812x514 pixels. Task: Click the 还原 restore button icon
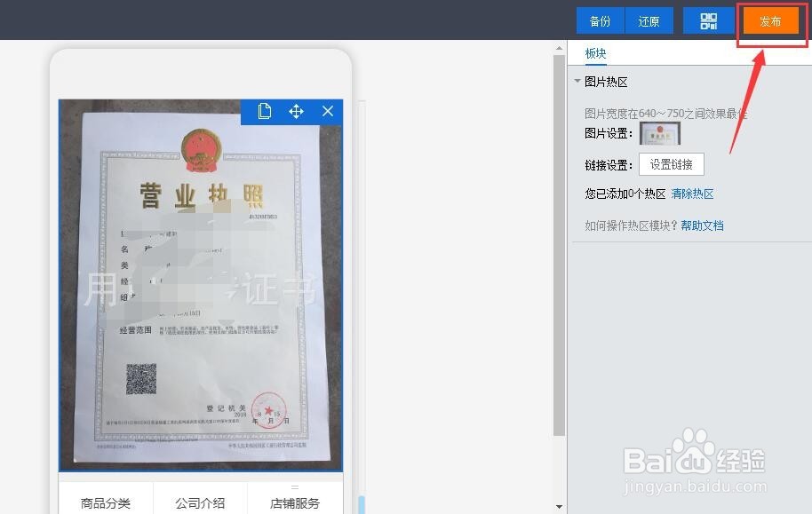click(x=649, y=20)
